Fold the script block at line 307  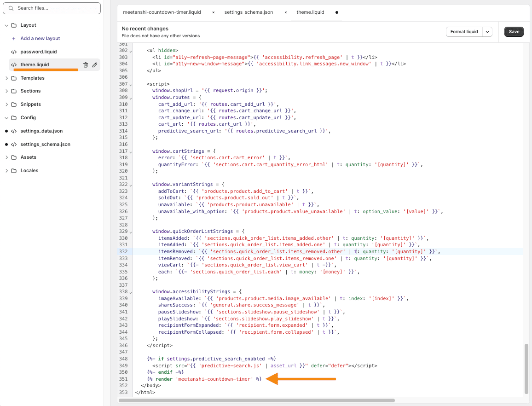click(131, 85)
